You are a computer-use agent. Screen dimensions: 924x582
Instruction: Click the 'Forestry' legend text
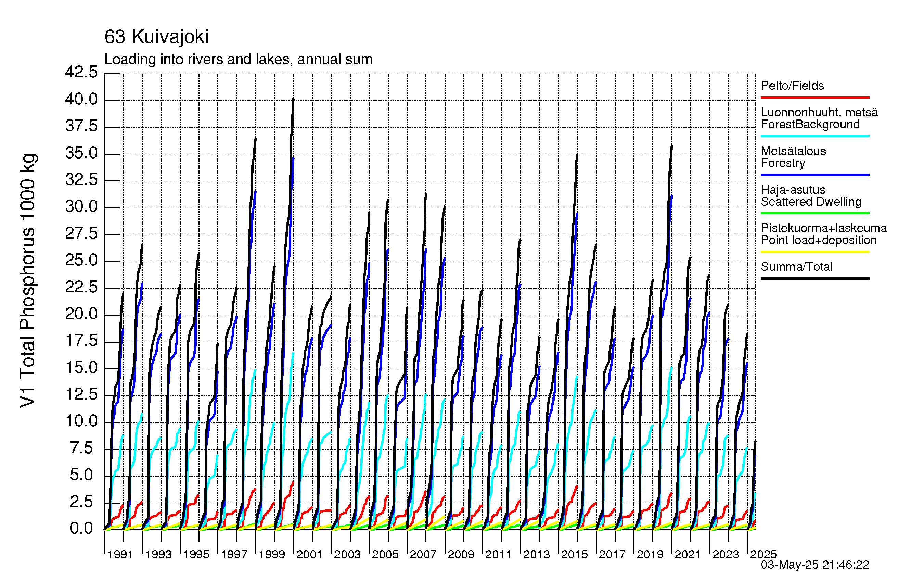pyautogui.click(x=783, y=163)
